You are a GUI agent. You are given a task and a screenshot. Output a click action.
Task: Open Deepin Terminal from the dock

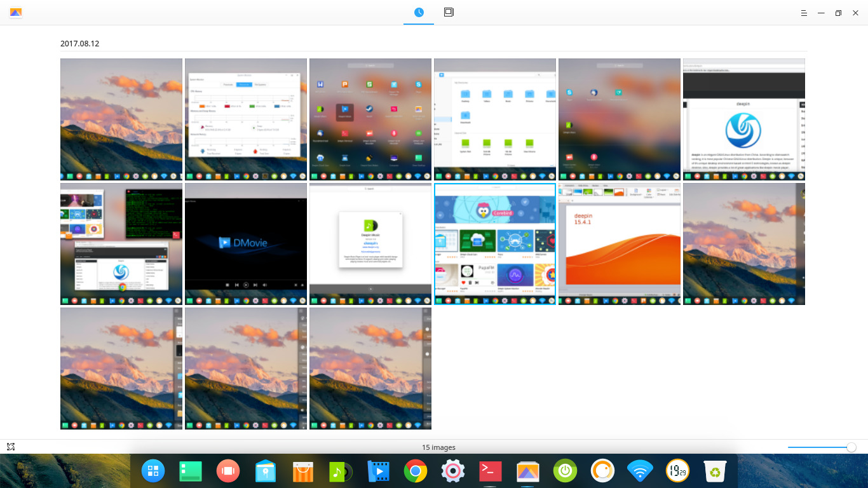(x=490, y=471)
